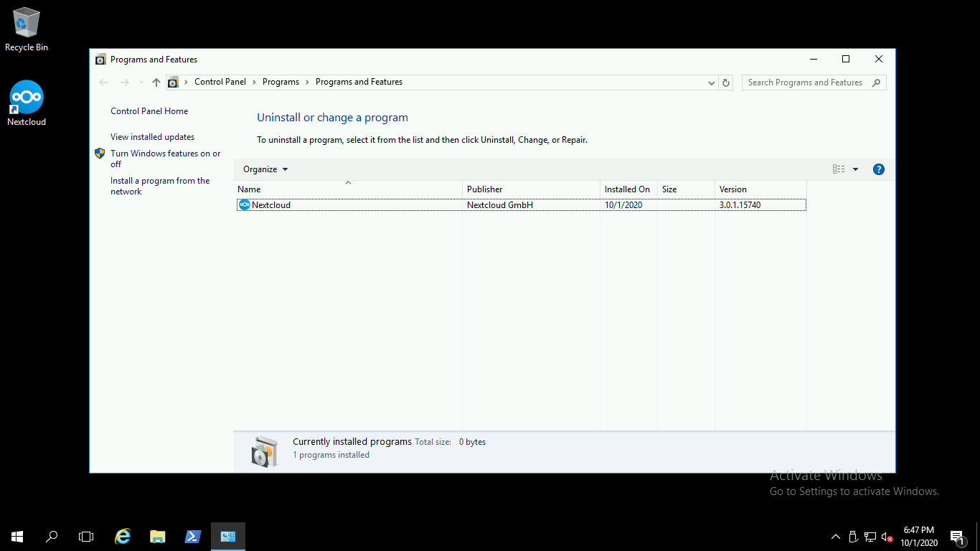Select the Nextcloud desktop shortcut
Screen dimensions: 980x551
pyautogui.click(x=27, y=103)
